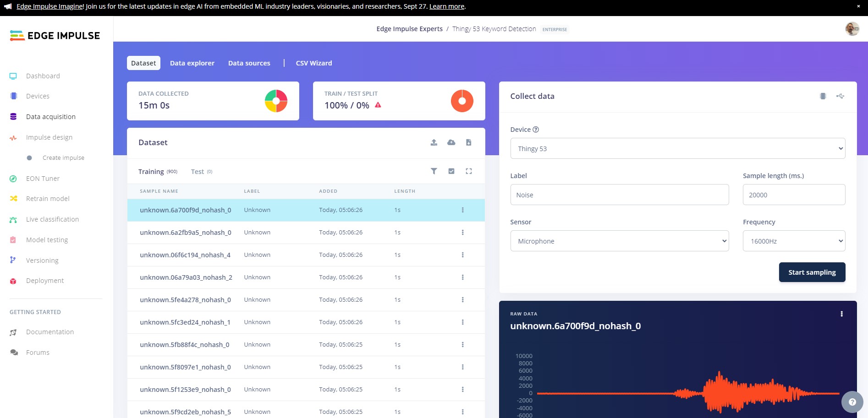Click the device chip icon in Collect data
The image size is (868, 418).
(823, 96)
